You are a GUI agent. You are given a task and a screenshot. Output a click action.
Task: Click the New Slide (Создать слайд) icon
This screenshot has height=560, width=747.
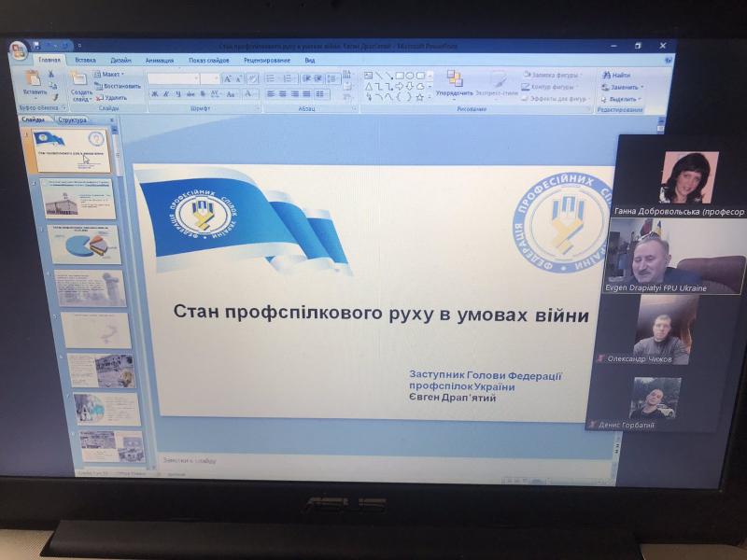click(79, 78)
